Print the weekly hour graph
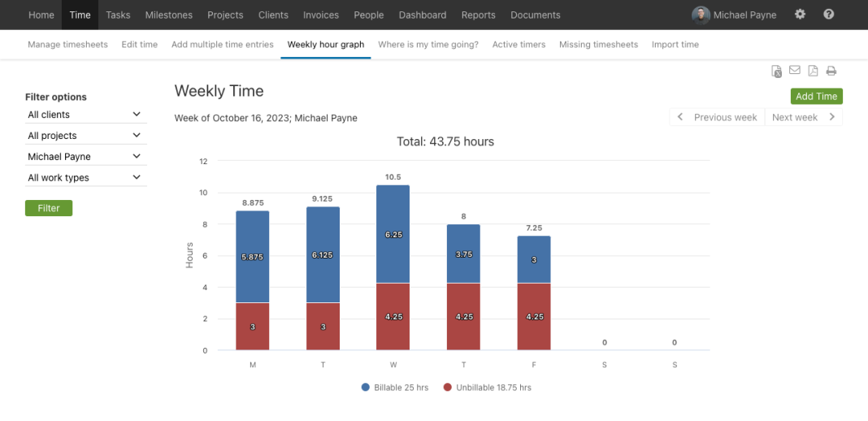Image resolution: width=868 pixels, height=421 pixels. [831, 72]
